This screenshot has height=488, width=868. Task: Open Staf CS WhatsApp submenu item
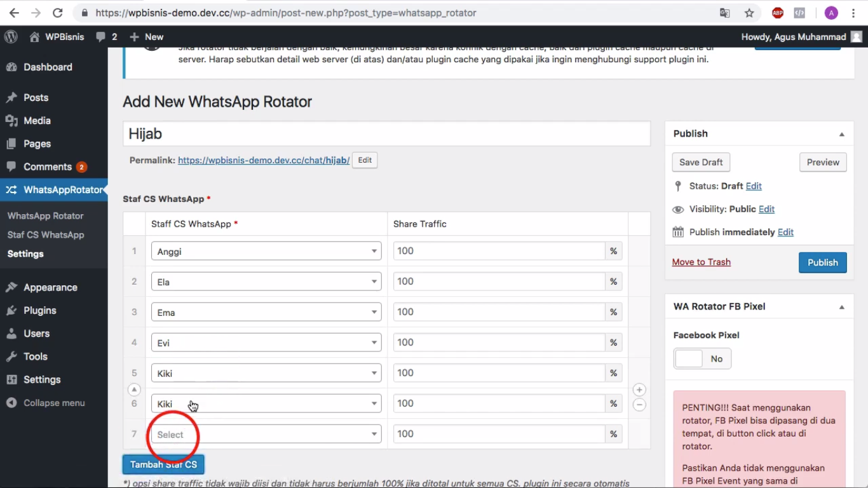tap(46, 234)
